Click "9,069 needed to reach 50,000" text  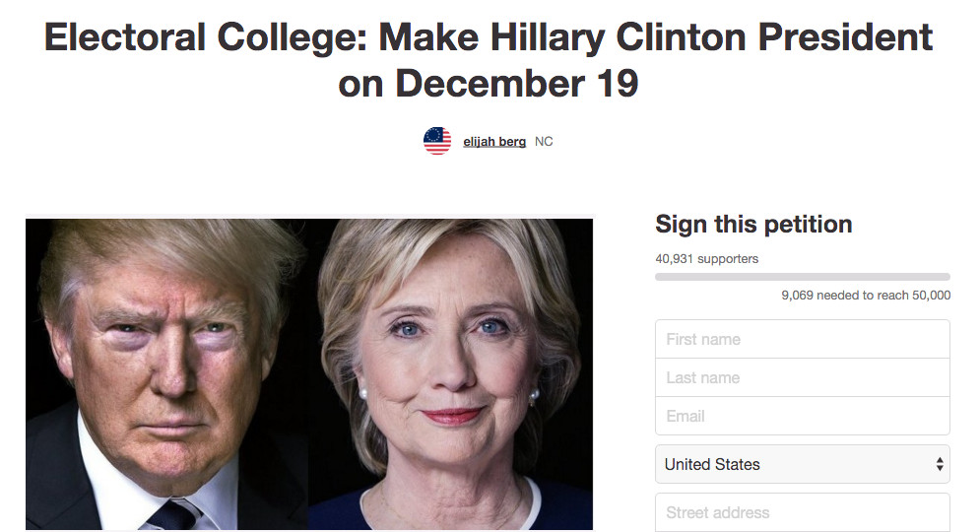tap(866, 295)
